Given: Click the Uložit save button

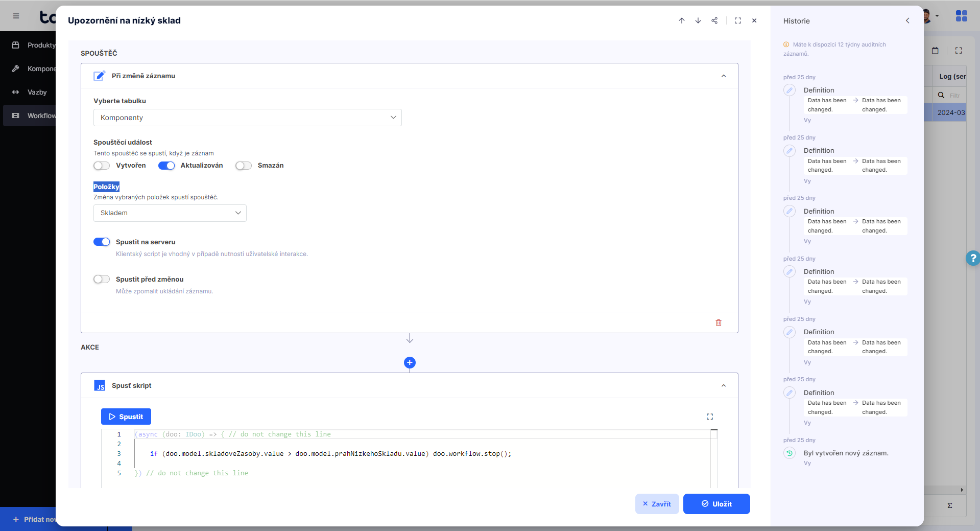Looking at the screenshot, I should coord(716,504).
